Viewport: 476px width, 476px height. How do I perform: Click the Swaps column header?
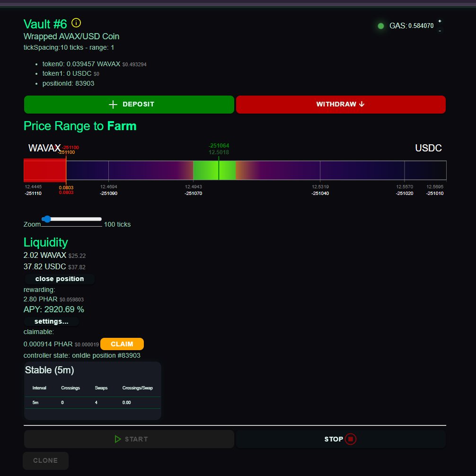pos(101,388)
